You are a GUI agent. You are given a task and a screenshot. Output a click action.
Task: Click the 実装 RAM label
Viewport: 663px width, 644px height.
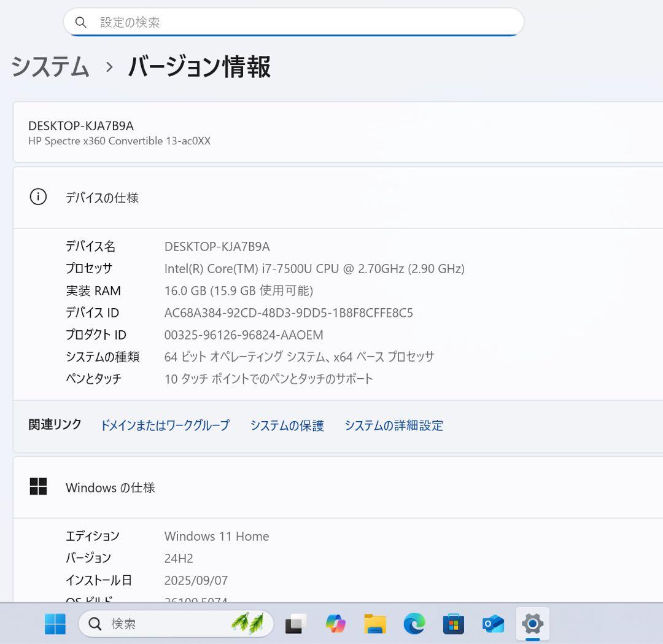[93, 290]
